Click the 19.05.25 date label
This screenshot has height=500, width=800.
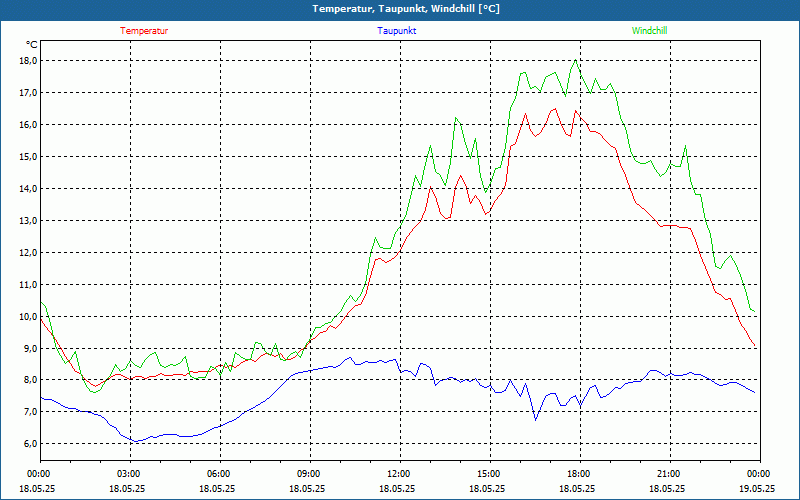pos(757,488)
